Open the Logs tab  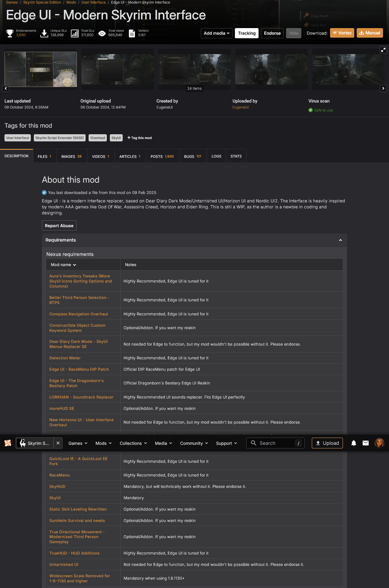coord(216,156)
